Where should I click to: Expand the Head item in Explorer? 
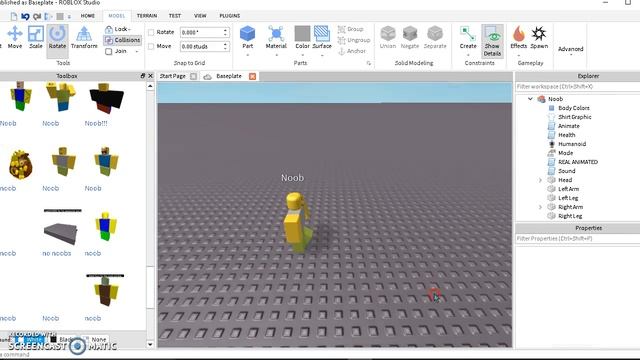[540, 180]
